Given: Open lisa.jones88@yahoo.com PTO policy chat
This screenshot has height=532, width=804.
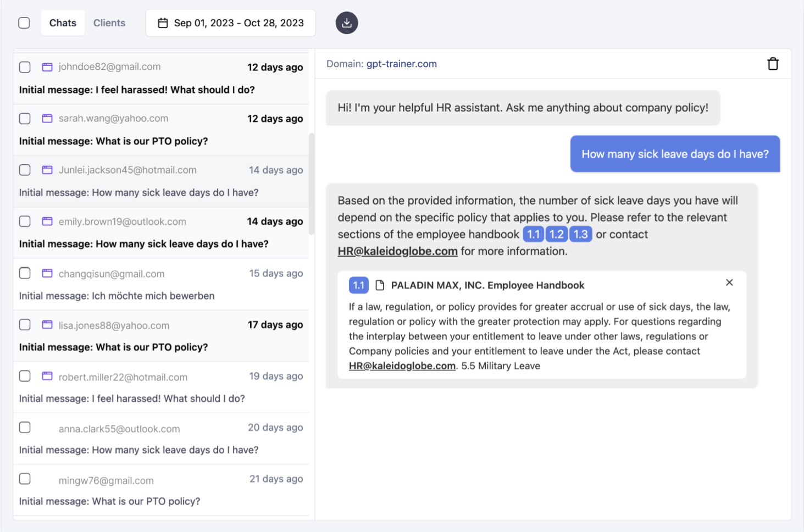Looking at the screenshot, I should tap(161, 336).
